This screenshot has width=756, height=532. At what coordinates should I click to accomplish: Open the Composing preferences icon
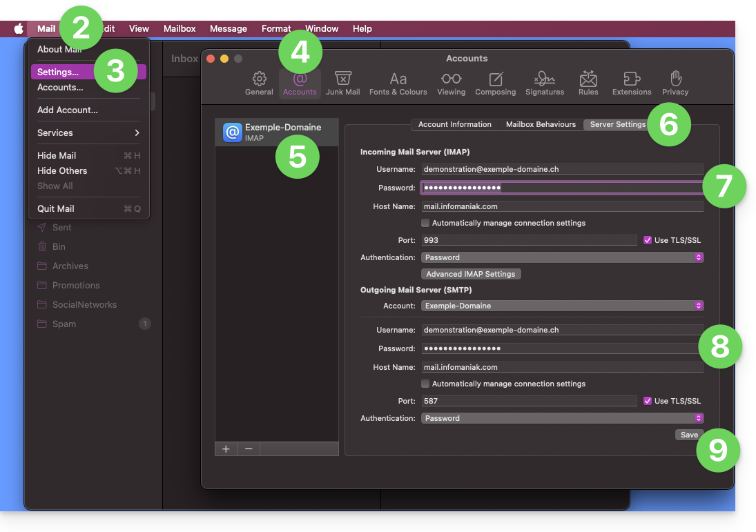495,83
